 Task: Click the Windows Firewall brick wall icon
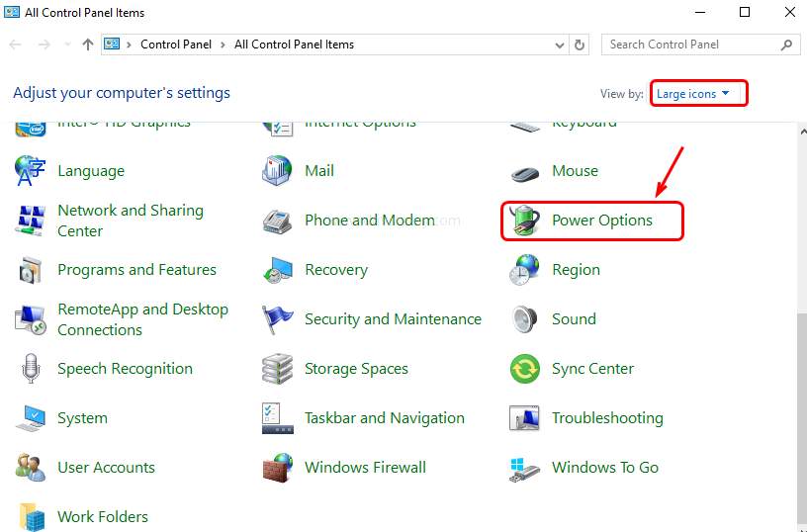pyautogui.click(x=277, y=468)
